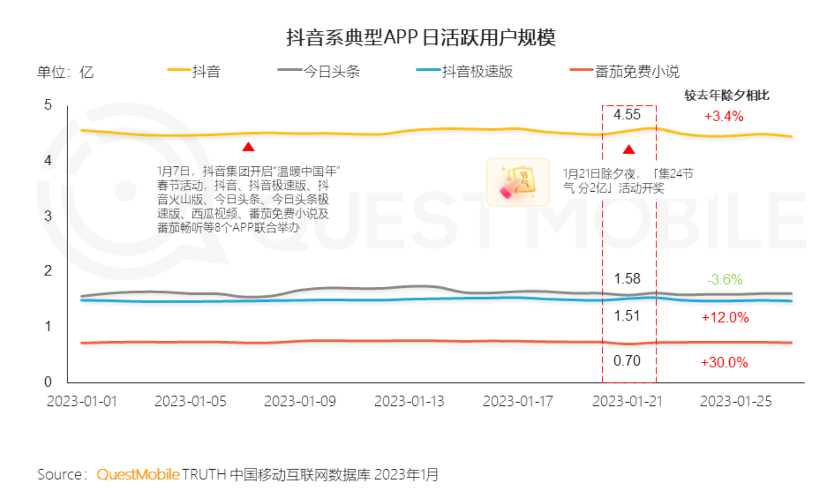
Task: Click the 0.70 data label
Action: click(x=627, y=360)
